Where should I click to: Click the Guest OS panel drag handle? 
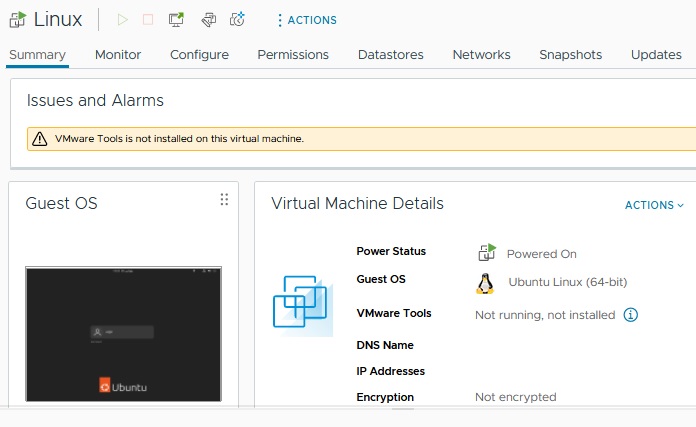click(224, 200)
